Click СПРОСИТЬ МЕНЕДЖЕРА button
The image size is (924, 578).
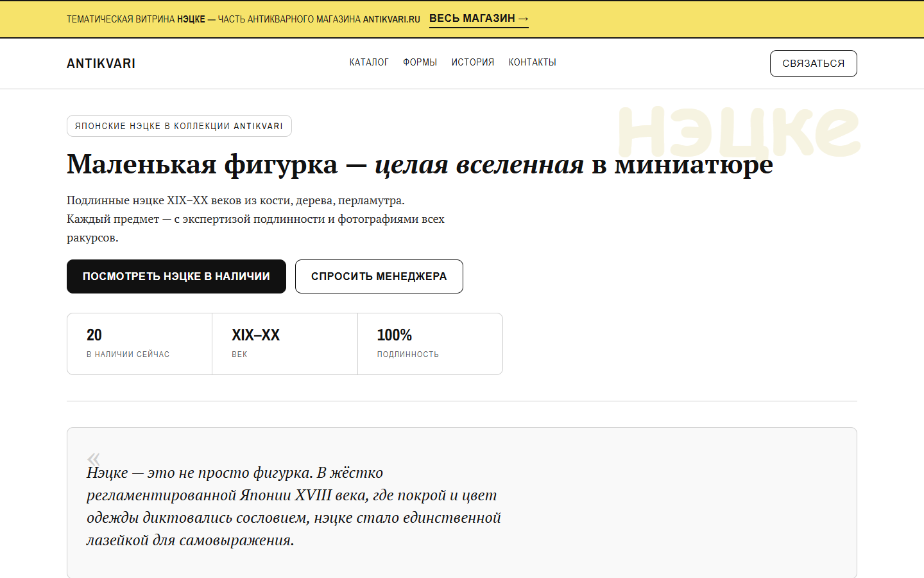[379, 276]
